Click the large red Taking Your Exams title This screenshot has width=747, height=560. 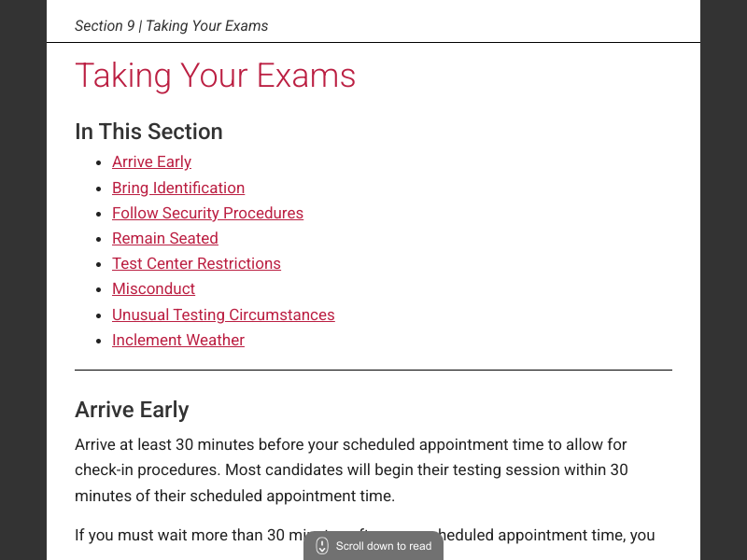click(215, 76)
